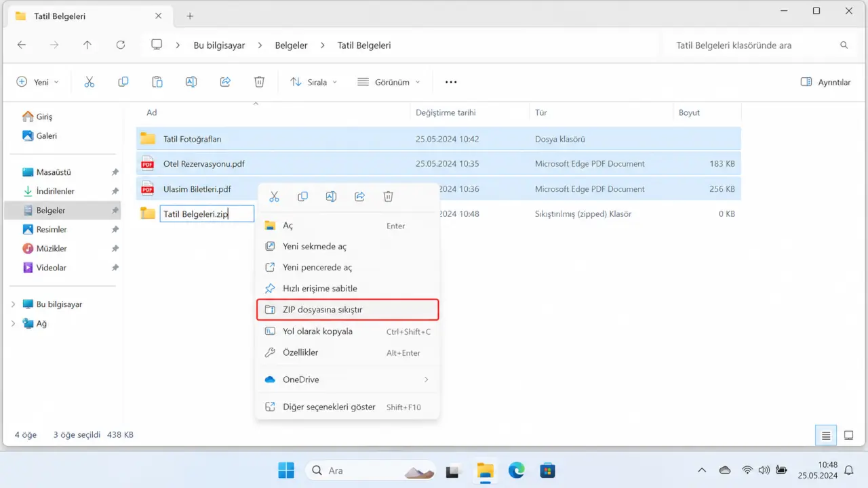Click ZIP dosyasına sıkıştır
Image resolution: width=868 pixels, height=488 pixels.
[x=347, y=310]
